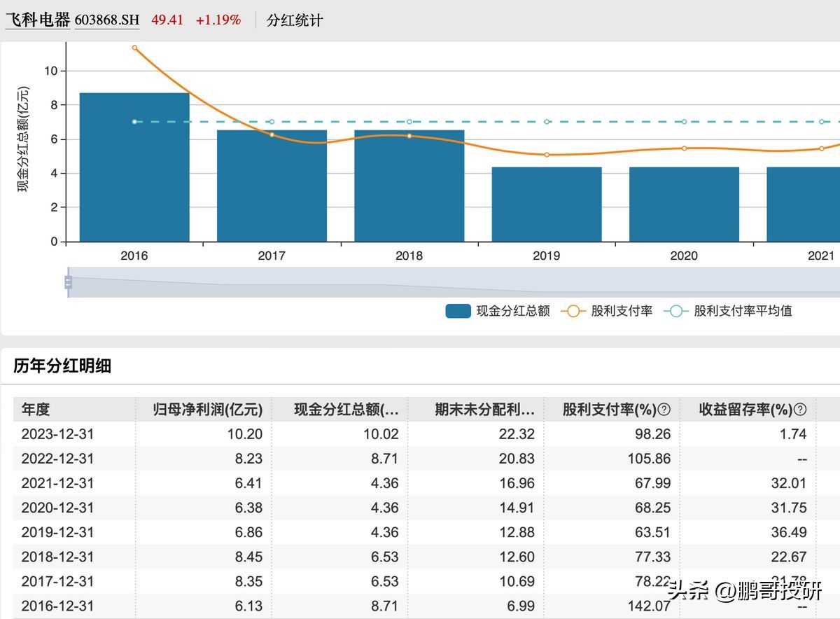Image resolution: width=840 pixels, height=619 pixels.
Task: Click the orange payout-rate point at 2017
Action: pyautogui.click(x=272, y=134)
